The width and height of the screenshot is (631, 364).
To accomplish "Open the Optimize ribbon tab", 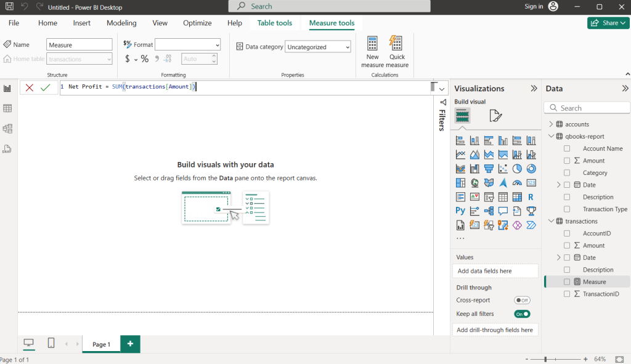I will pyautogui.click(x=197, y=23).
